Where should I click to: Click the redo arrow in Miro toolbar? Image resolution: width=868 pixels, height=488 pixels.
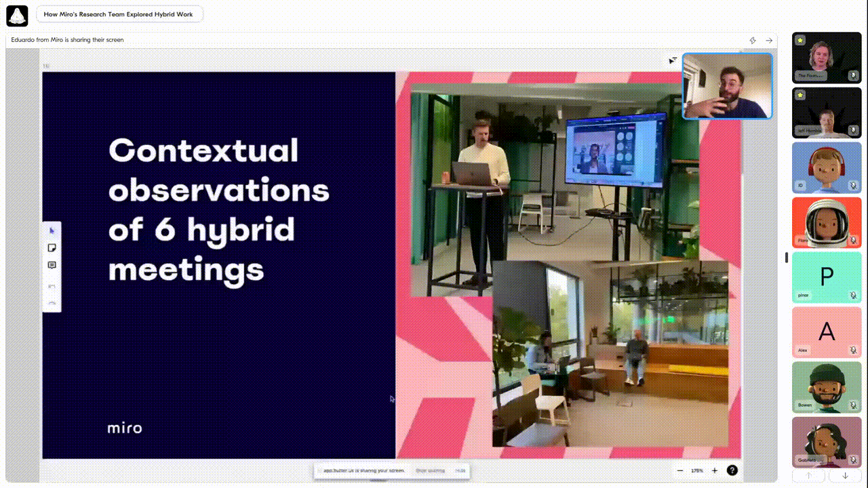[52, 302]
